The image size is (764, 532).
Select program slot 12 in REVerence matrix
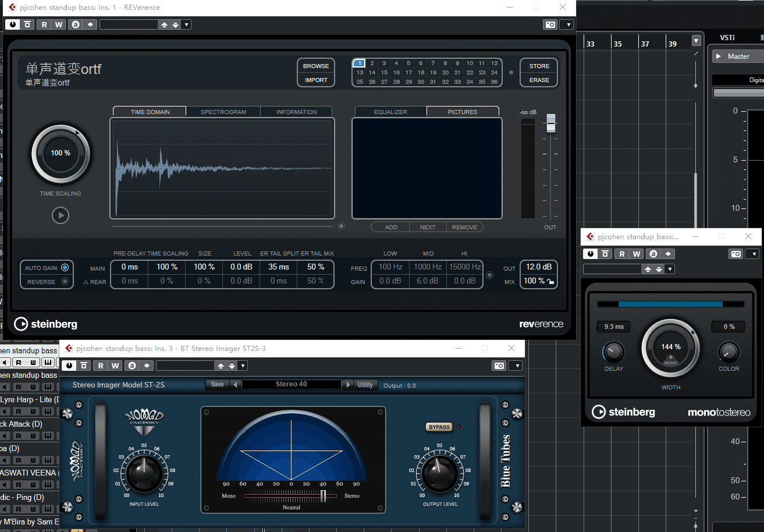(494, 63)
